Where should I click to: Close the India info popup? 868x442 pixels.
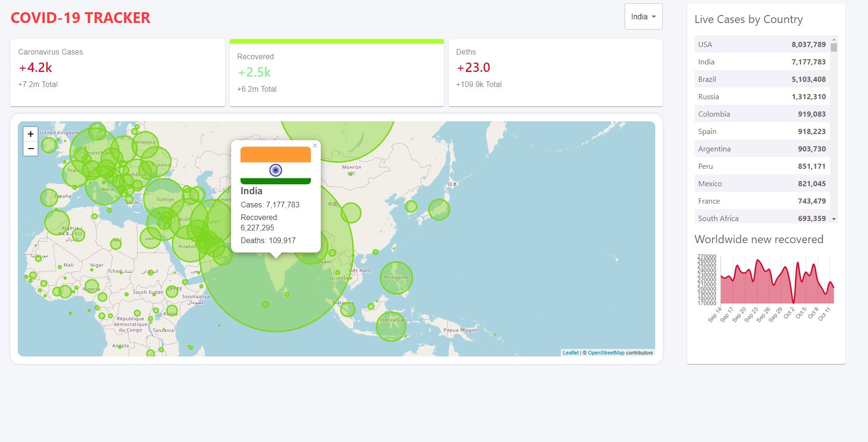(x=315, y=145)
